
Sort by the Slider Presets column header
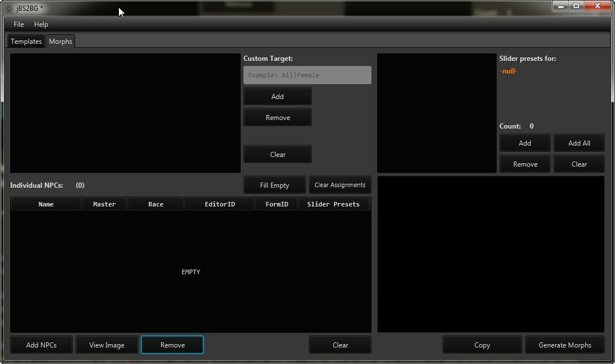tap(333, 204)
